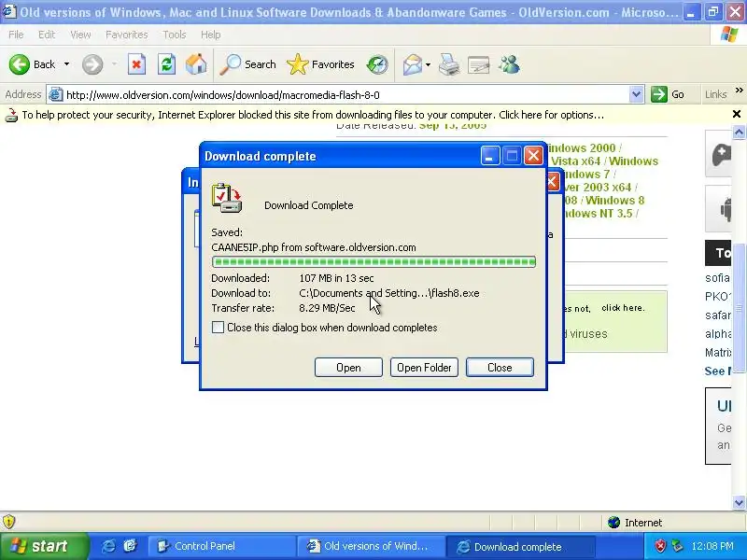Screen dimensions: 747x560
Task: Click the Edit page icon
Action: 478,64
